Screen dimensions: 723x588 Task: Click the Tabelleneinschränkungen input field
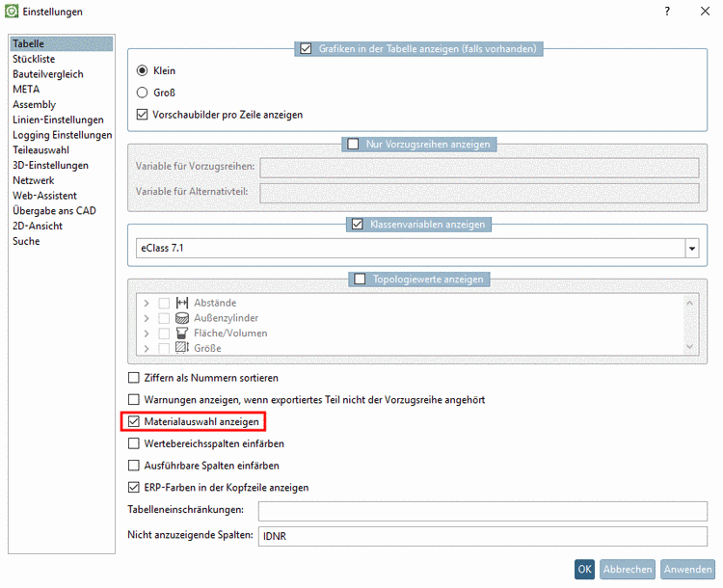pyautogui.click(x=482, y=511)
